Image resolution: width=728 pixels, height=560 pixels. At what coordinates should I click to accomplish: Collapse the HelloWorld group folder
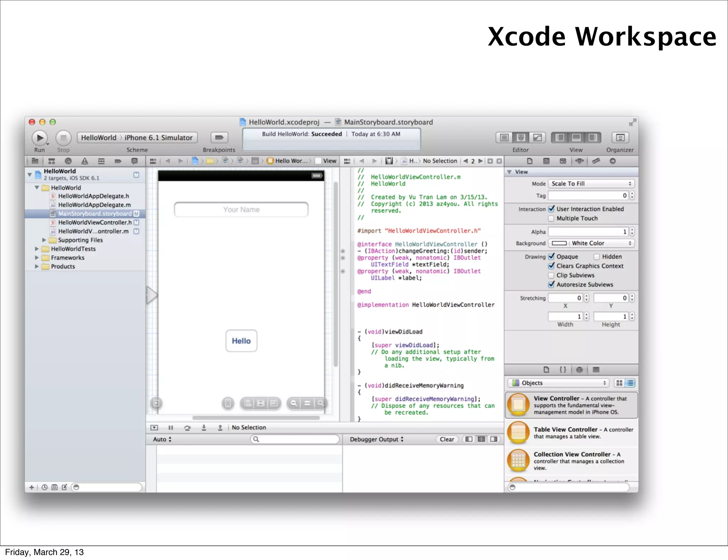pyautogui.click(x=37, y=187)
